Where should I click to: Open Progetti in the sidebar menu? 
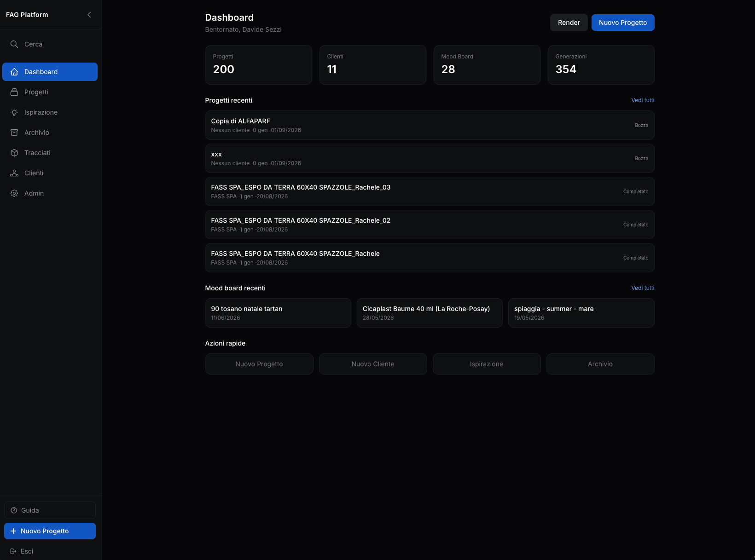(x=50, y=92)
